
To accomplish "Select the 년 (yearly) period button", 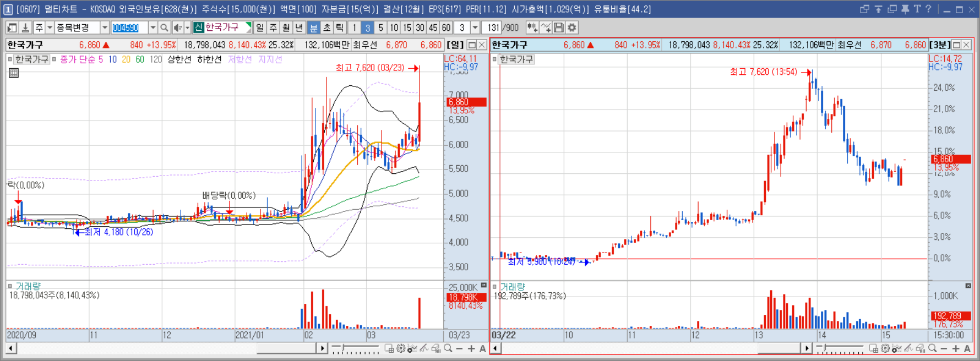I will point(300,28).
